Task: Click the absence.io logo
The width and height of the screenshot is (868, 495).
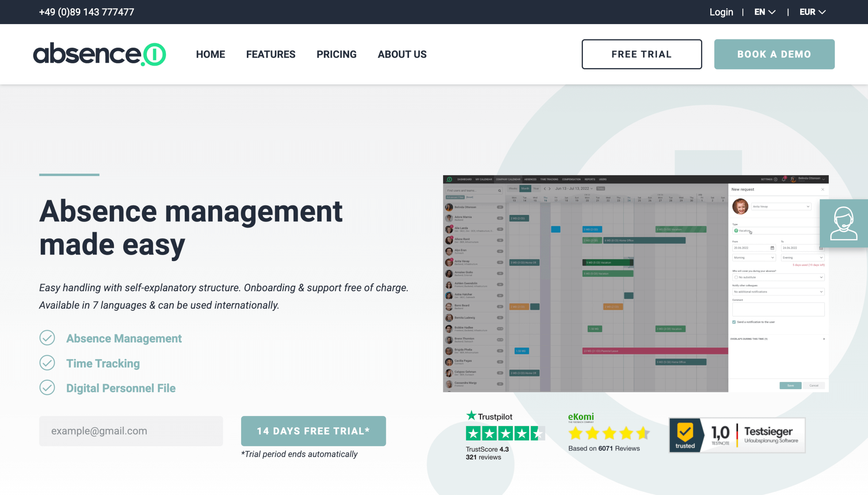Action: [x=99, y=54]
